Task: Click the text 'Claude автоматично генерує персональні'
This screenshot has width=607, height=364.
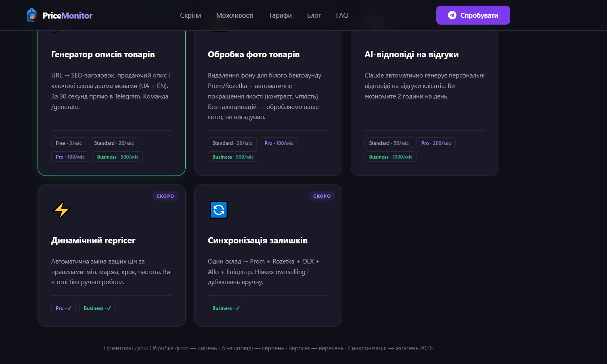Action: [425, 75]
